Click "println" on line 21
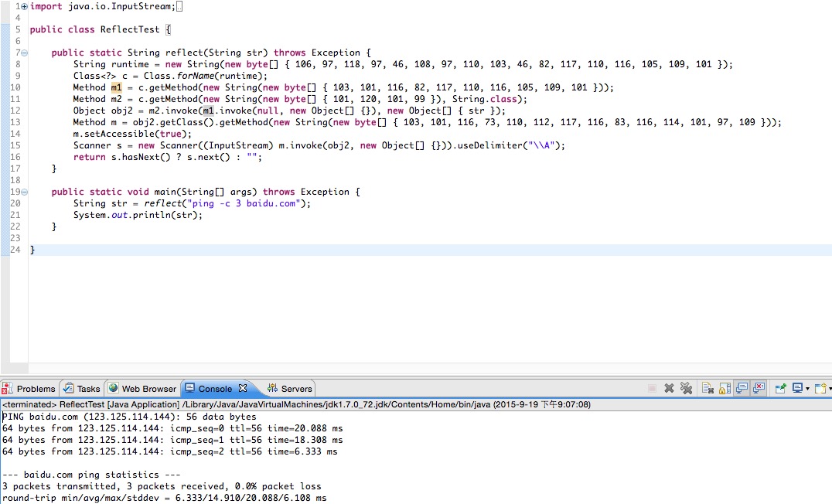The width and height of the screenshot is (832, 504). pyautogui.click(x=152, y=215)
